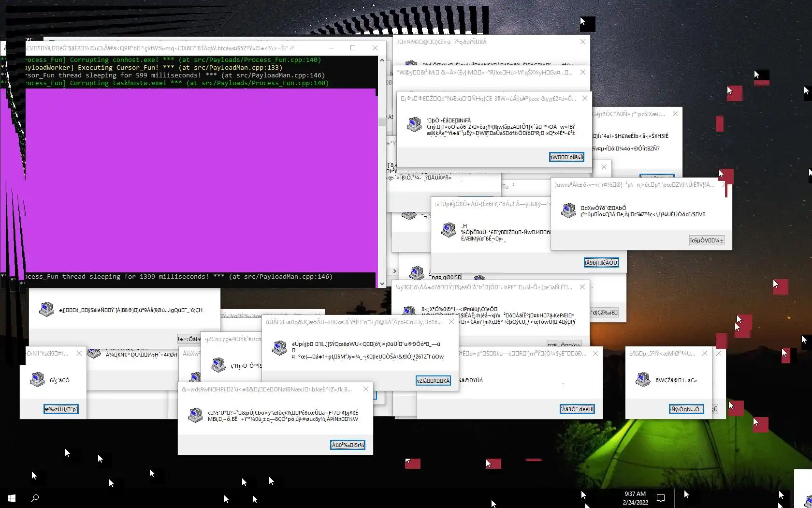Open taskbar search magnifier
The height and width of the screenshot is (508, 812).
coord(35,498)
